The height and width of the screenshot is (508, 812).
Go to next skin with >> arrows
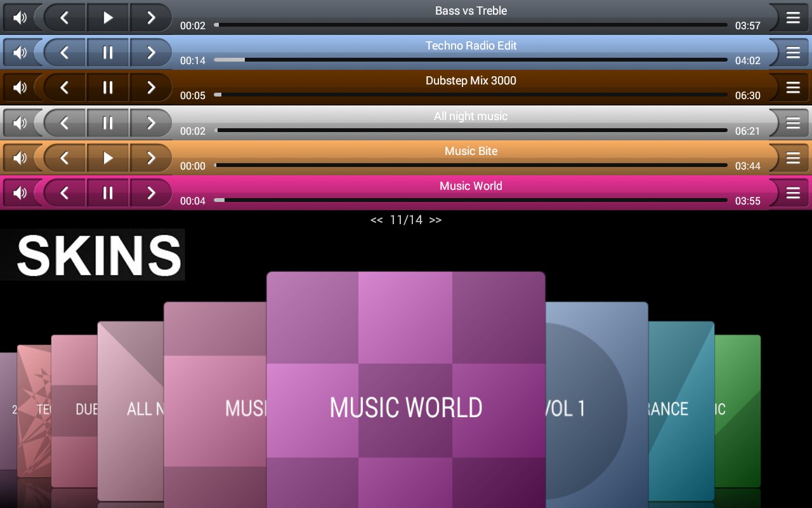pos(435,220)
